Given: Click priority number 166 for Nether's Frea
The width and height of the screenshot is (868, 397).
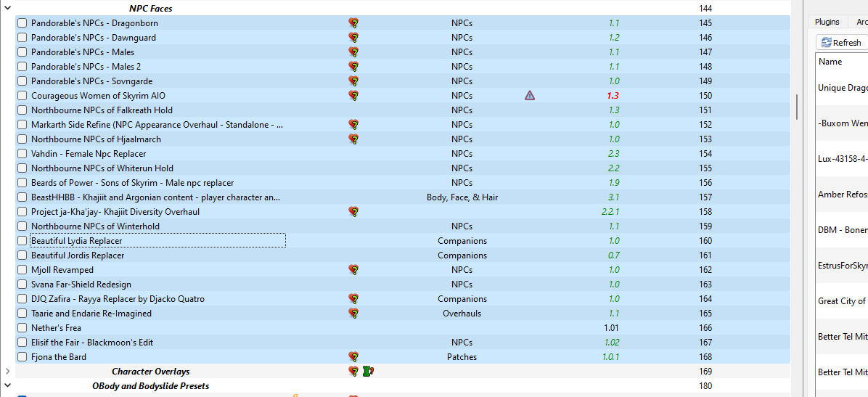Looking at the screenshot, I should 705,328.
